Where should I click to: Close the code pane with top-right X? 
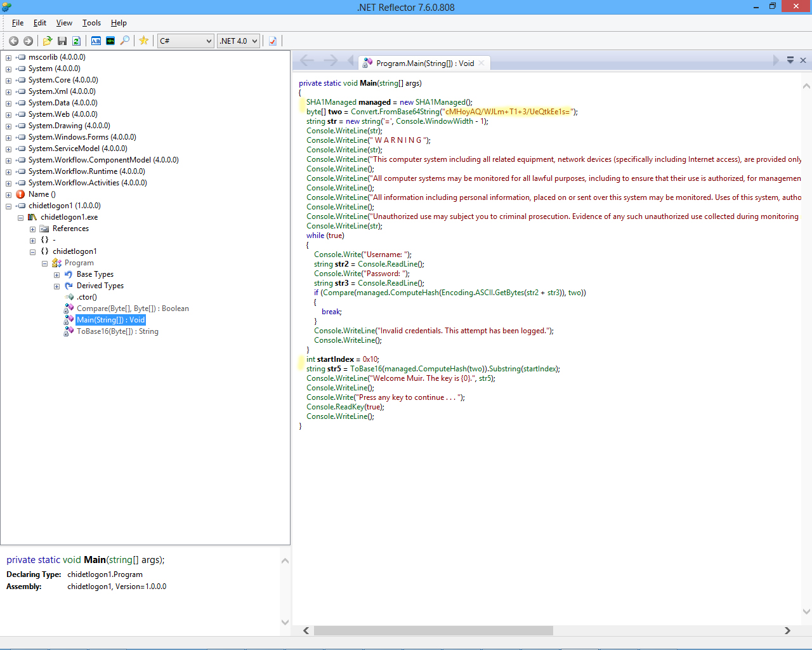[x=803, y=60]
